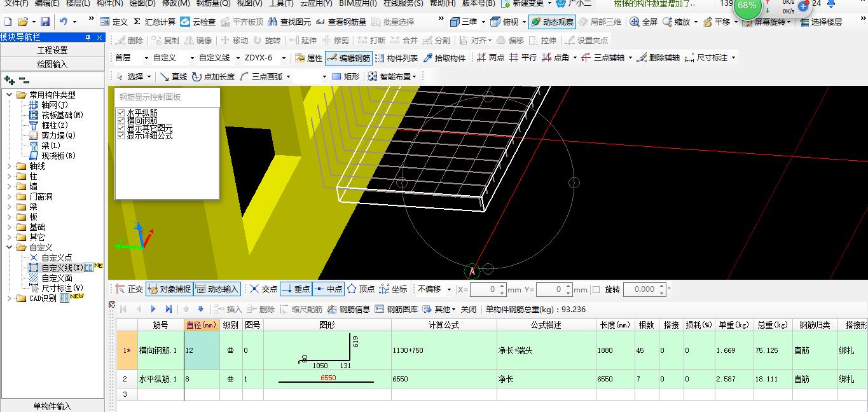The width and height of the screenshot is (868, 412).
Task: Toggle 垂点 perpendicular snap
Action: point(296,289)
